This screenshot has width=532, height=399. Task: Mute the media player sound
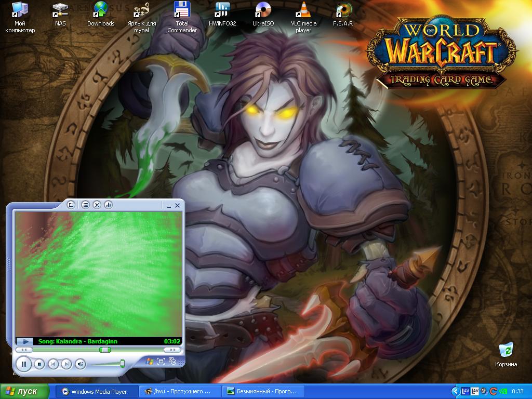[x=81, y=364]
